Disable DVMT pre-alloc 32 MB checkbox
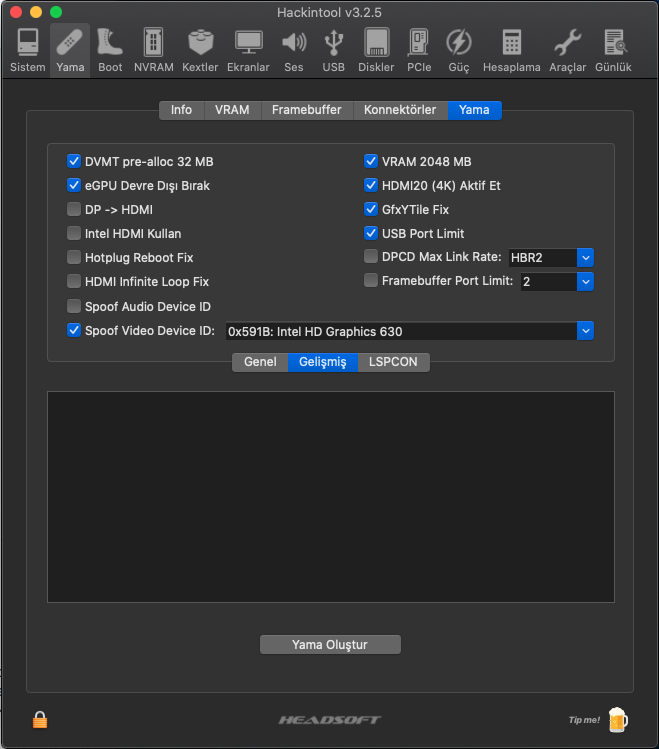This screenshot has width=659, height=749. (74, 161)
